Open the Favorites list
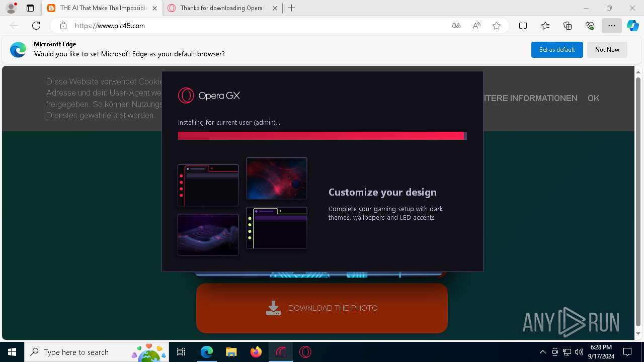 click(x=545, y=26)
